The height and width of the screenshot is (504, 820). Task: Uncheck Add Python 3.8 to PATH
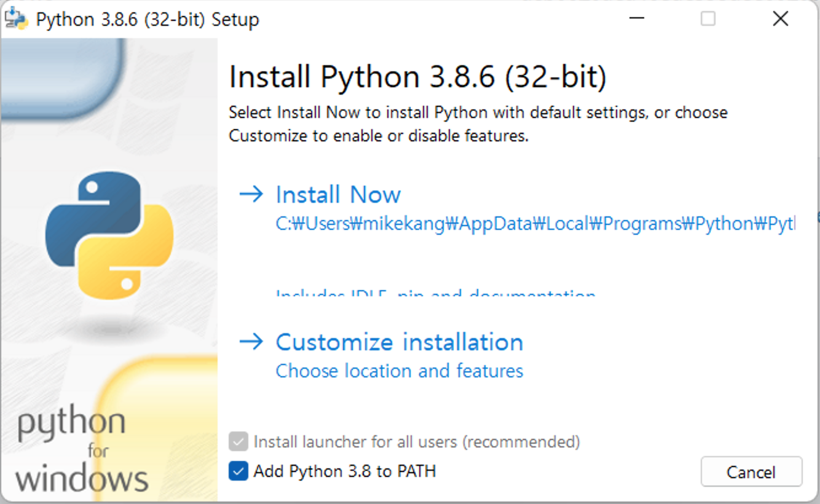[x=239, y=471]
